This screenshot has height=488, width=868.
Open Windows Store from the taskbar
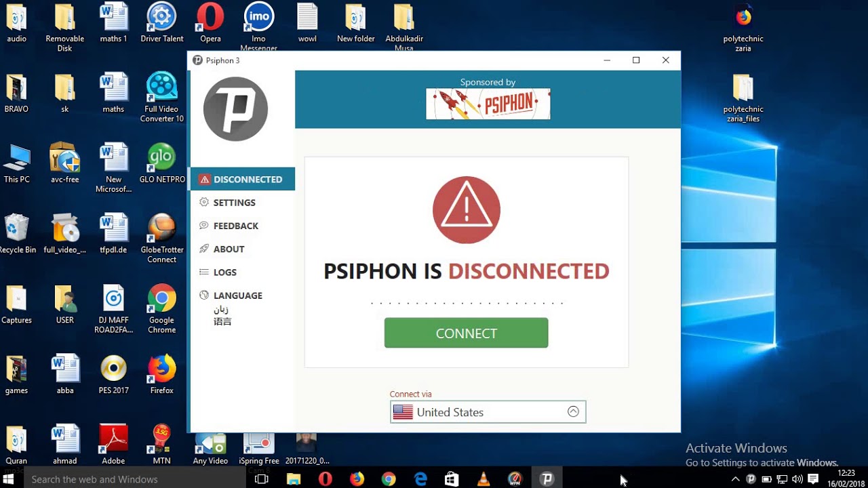click(452, 479)
